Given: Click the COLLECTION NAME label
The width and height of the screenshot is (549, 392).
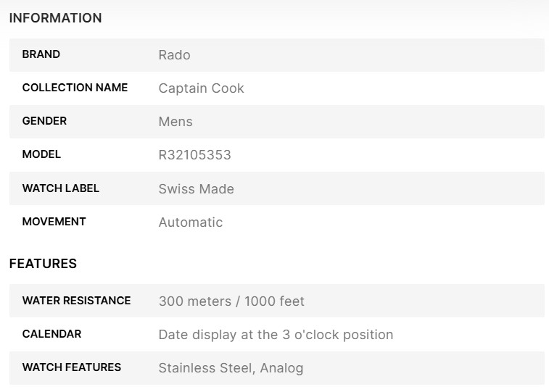Looking at the screenshot, I should (75, 88).
